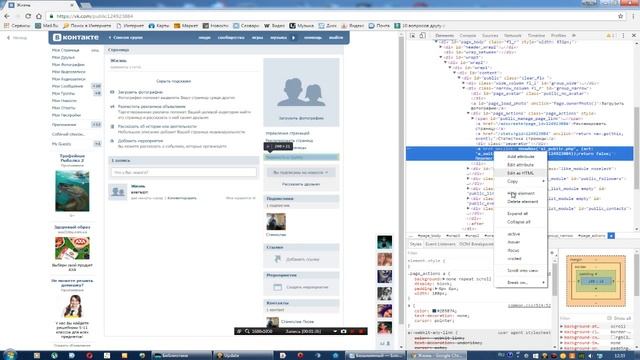Choose Scroll into view from the context menu
Viewport: 640px width, 360px height.
click(x=520, y=271)
